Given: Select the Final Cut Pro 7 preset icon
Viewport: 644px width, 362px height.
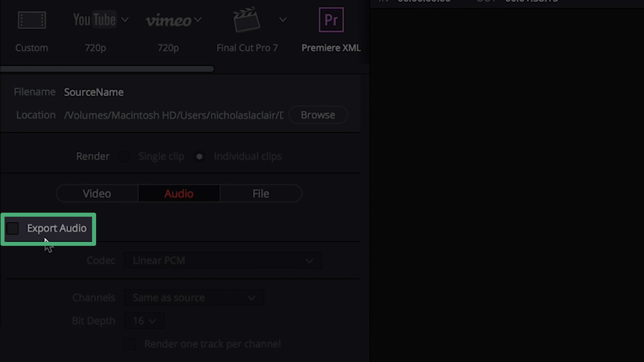Looking at the screenshot, I should click(246, 20).
